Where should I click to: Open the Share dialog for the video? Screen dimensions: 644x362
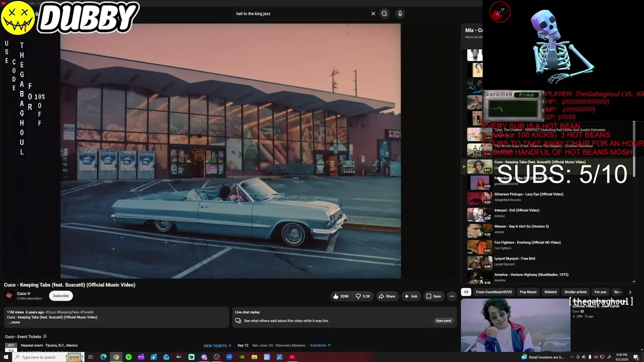pos(387,296)
